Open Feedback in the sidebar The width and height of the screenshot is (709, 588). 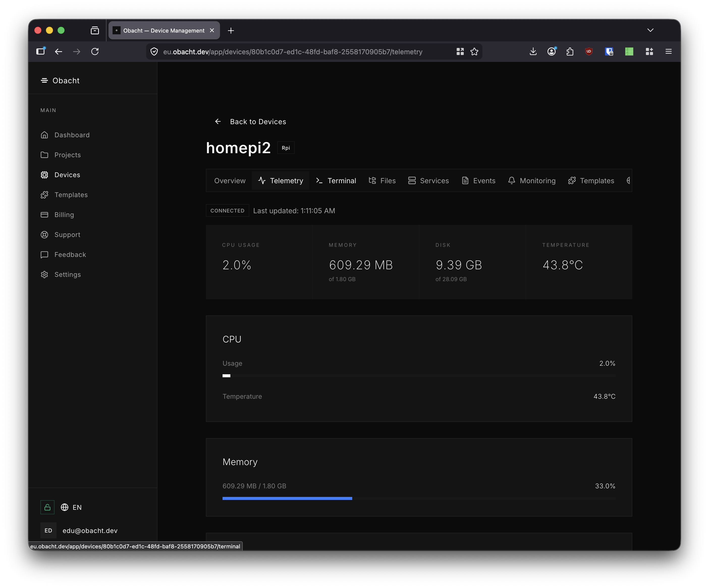pos(63,254)
